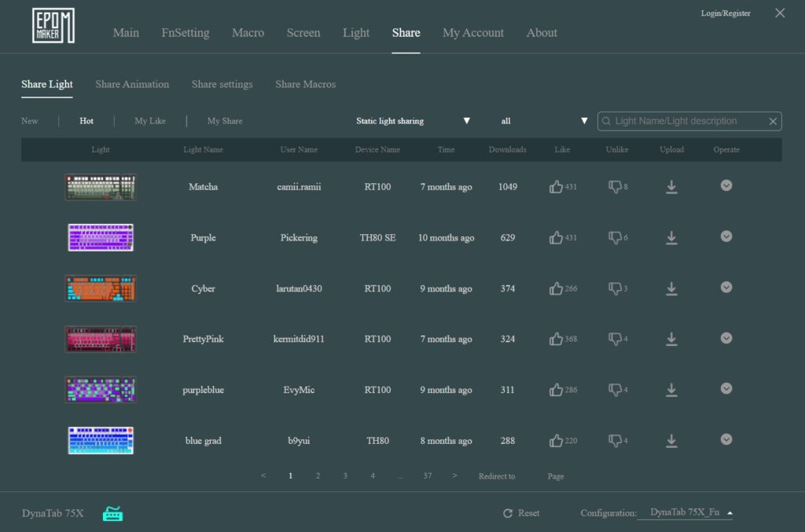
Task: Download the Cyber light preset
Action: point(671,288)
